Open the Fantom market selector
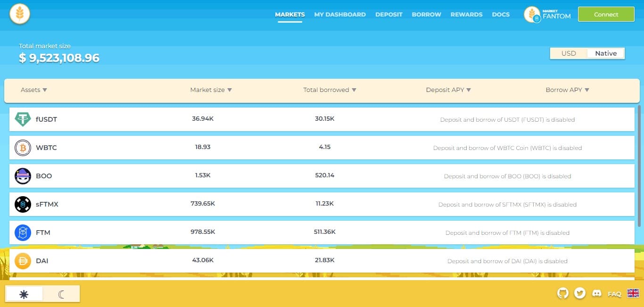Screen dimensions: 644x307 point(548,15)
